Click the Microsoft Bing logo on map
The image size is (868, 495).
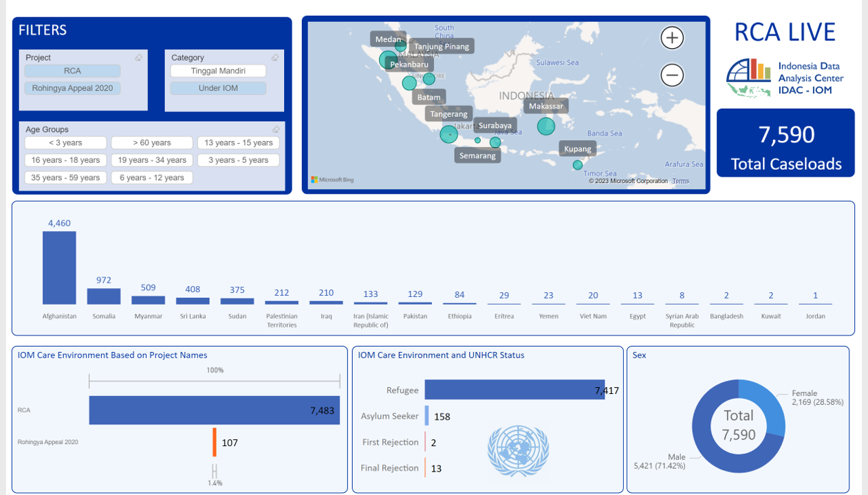coord(332,180)
